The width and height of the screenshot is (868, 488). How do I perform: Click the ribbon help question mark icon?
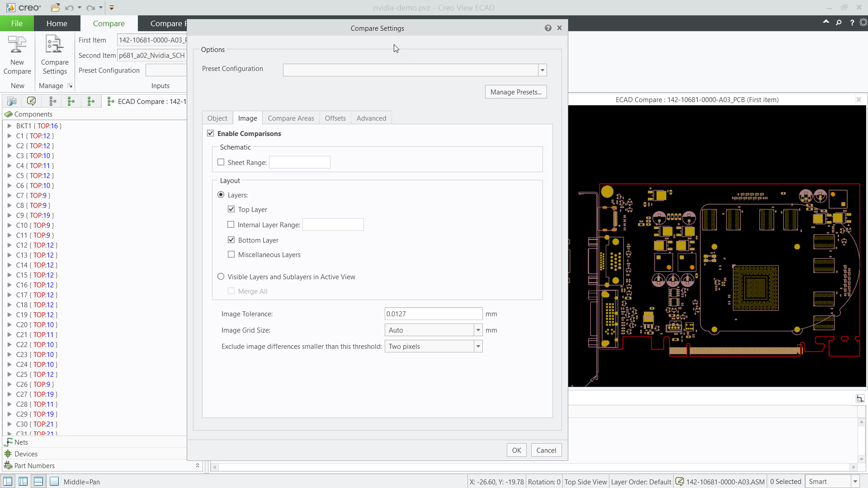[852, 22]
